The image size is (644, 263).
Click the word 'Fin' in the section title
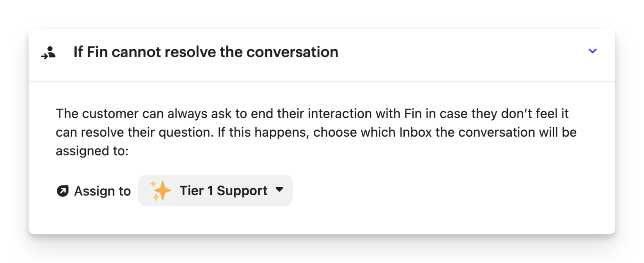(97, 52)
